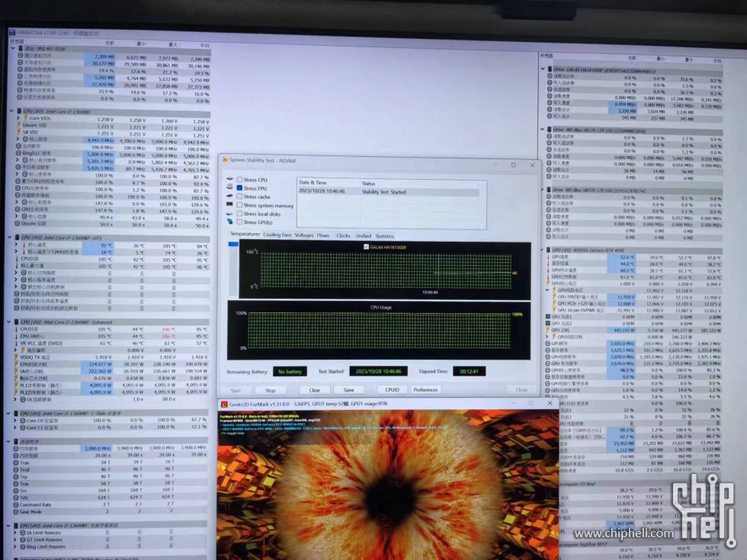
Task: Collapse the CPU i5-13600KF C-State group
Action: point(8,413)
